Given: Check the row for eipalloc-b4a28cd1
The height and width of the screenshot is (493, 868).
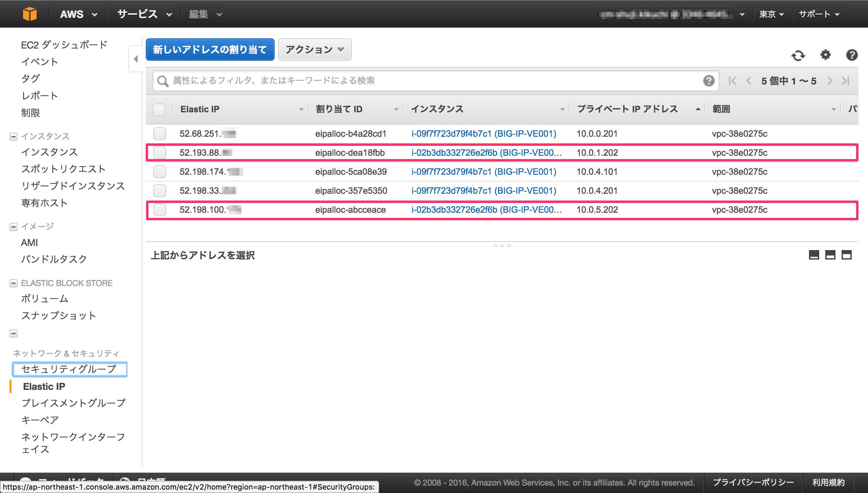Looking at the screenshot, I should point(159,134).
